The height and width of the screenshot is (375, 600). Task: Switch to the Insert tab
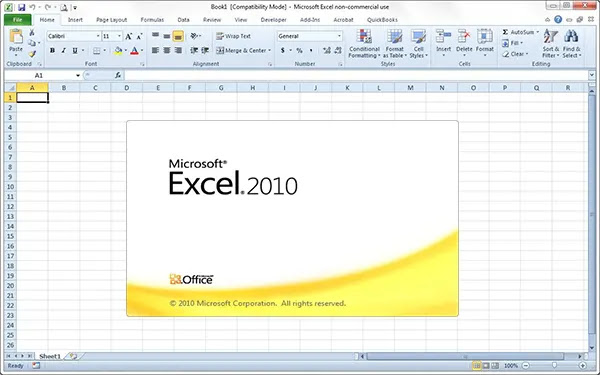click(x=75, y=20)
